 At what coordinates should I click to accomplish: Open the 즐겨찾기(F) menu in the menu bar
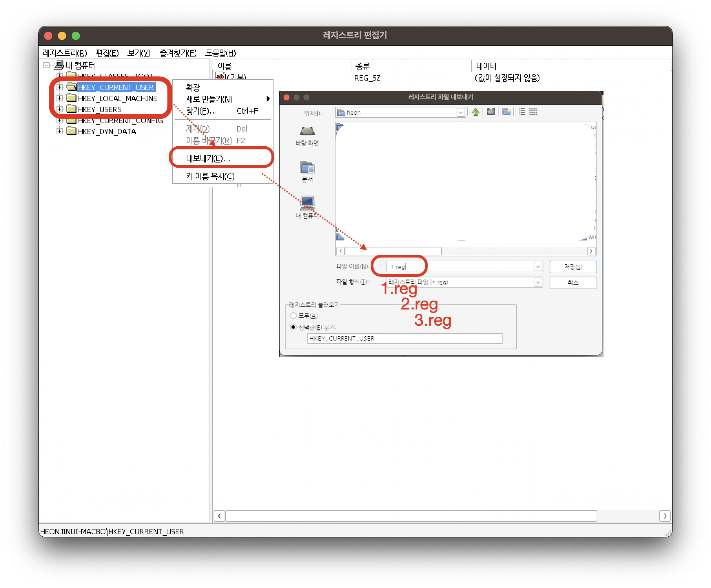coord(178,53)
